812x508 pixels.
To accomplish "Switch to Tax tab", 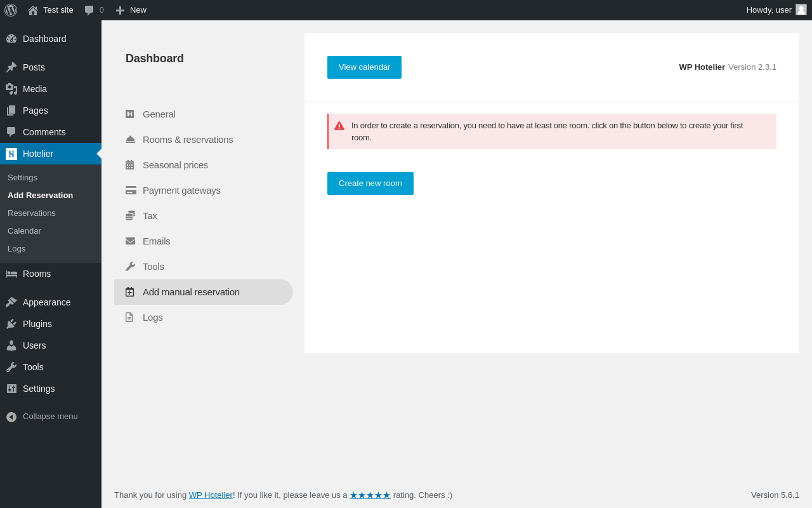I will coord(150,216).
